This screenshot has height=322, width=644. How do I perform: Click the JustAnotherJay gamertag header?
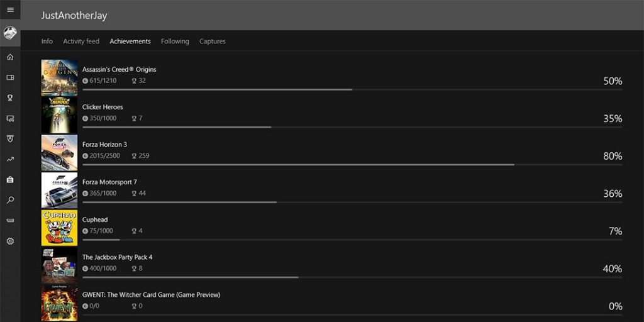pos(74,16)
